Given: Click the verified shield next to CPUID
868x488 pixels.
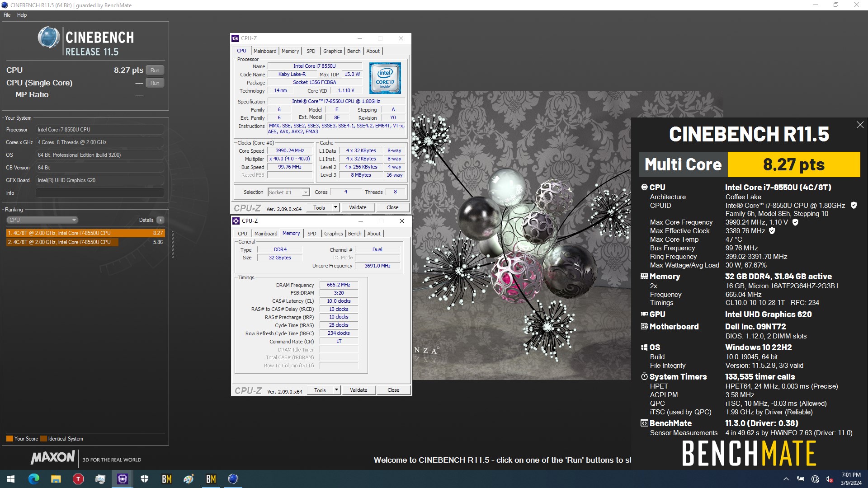Looking at the screenshot, I should [x=854, y=205].
